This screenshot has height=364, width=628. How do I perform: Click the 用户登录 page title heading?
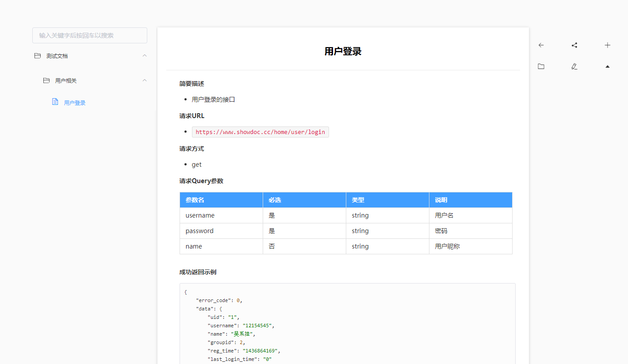coord(342,51)
